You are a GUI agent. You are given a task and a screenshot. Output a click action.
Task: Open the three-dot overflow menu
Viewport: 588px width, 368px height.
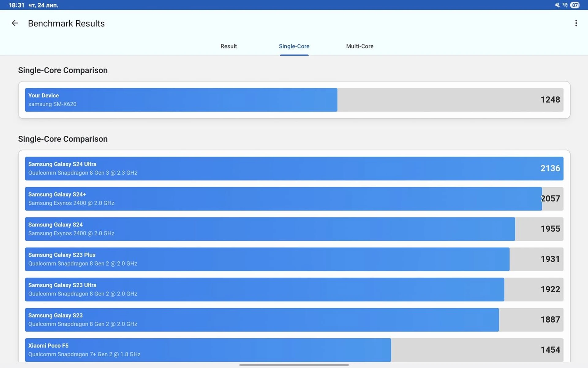(576, 23)
